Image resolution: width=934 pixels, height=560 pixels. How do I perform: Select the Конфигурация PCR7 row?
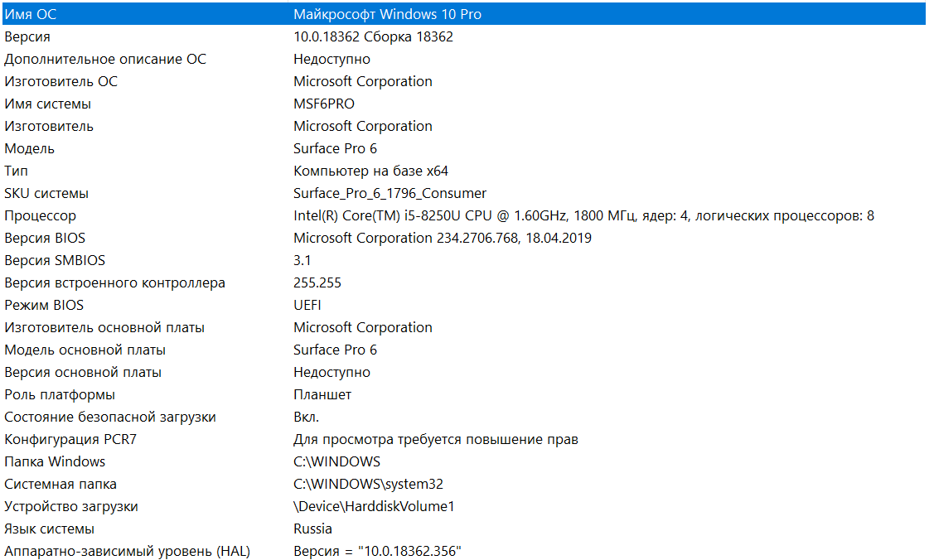tap(464, 439)
